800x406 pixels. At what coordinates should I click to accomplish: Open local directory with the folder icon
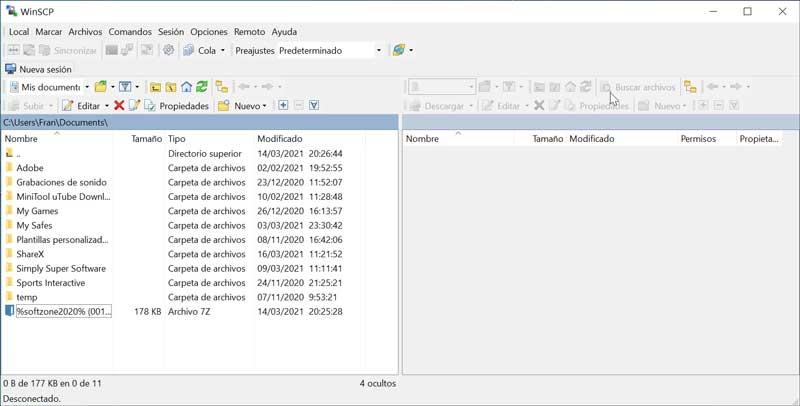[x=101, y=87]
